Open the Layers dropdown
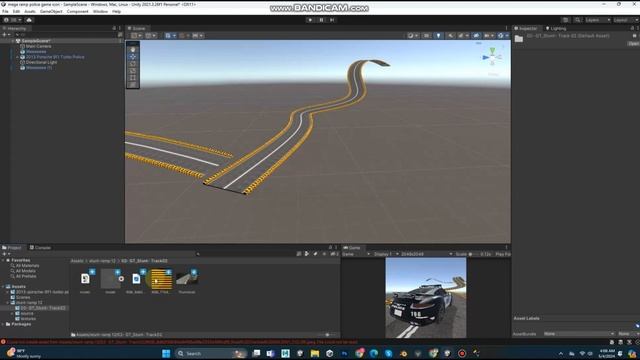The width and height of the screenshot is (640, 360). 598,20
